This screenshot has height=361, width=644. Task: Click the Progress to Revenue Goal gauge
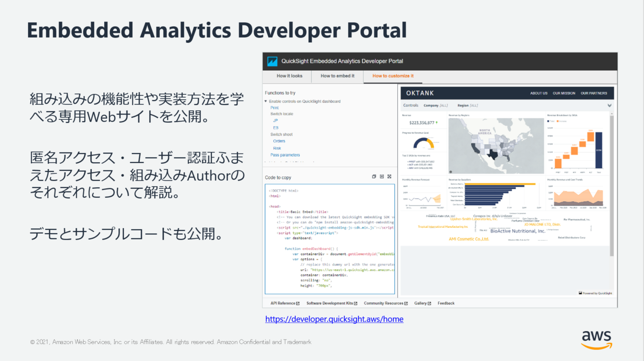tap(424, 143)
